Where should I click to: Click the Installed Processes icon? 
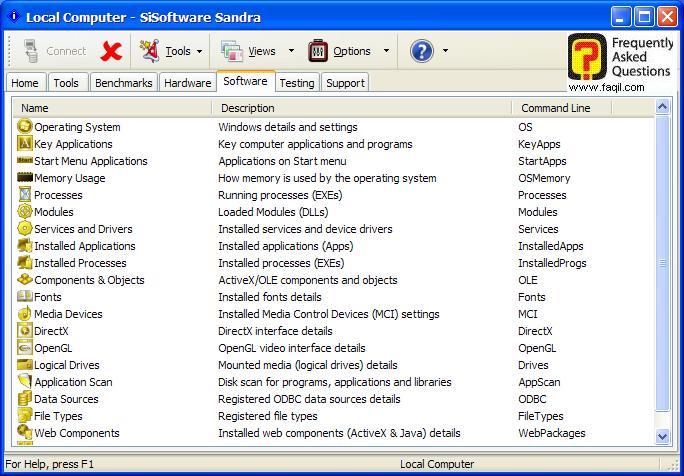pos(25,263)
